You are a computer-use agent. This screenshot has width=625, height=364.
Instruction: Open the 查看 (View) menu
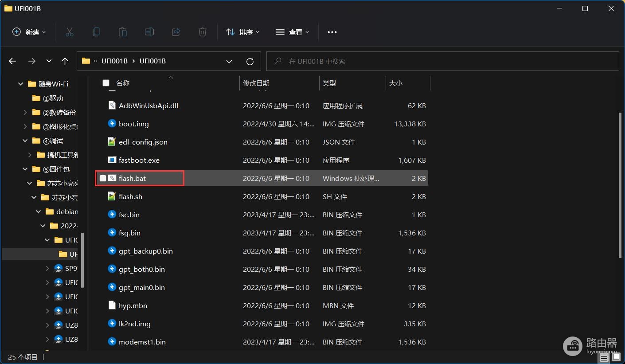pyautogui.click(x=293, y=32)
